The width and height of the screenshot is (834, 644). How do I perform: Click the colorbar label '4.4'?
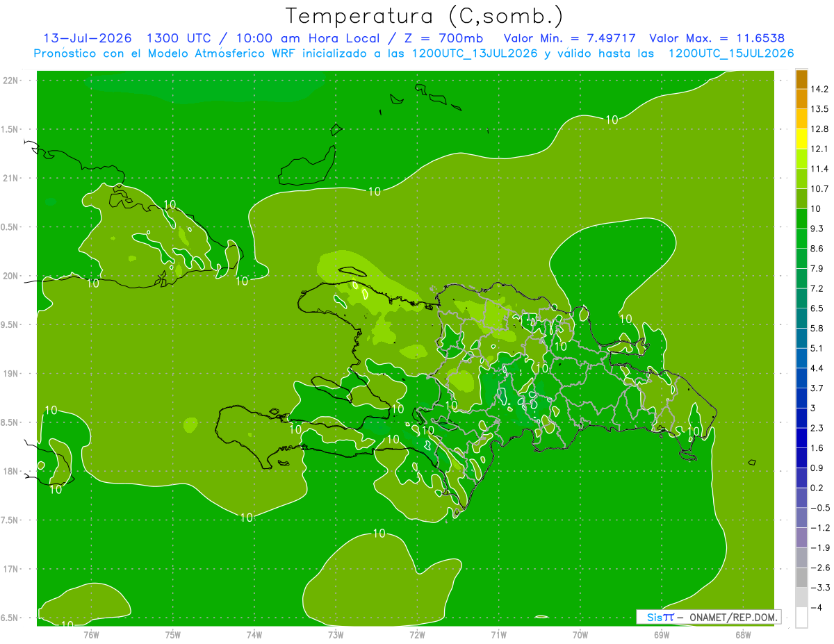[817, 368]
